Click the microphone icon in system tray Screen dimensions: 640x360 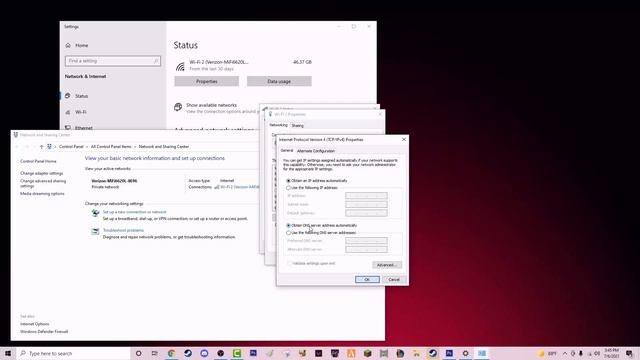tap(581, 353)
